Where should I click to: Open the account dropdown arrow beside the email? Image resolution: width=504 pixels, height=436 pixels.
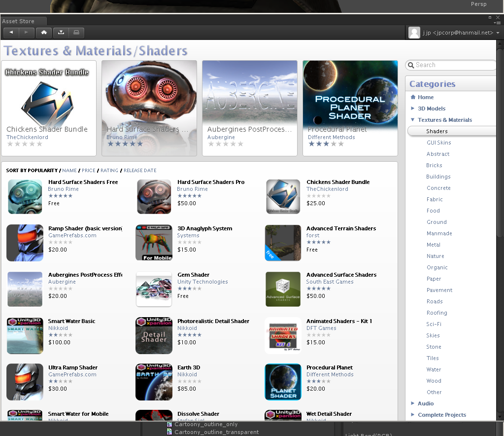click(498, 33)
